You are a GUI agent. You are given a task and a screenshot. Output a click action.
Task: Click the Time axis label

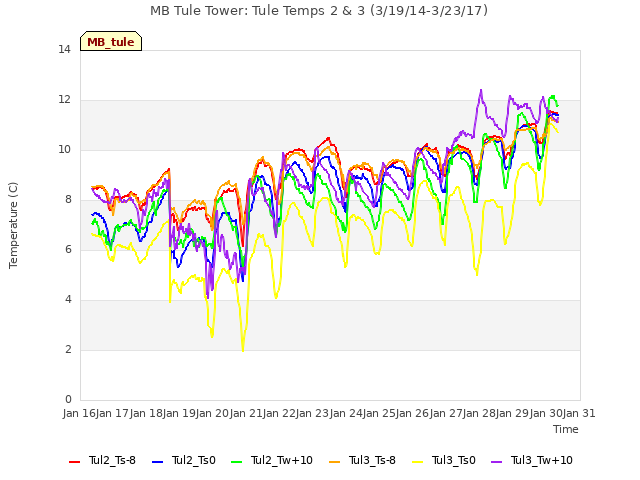[566, 429]
